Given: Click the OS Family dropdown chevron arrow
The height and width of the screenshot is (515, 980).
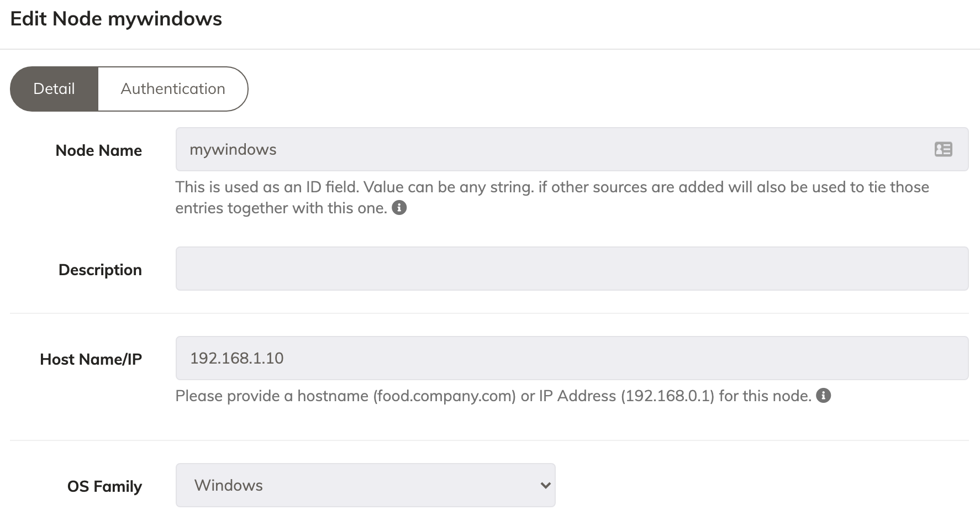Looking at the screenshot, I should [x=545, y=485].
